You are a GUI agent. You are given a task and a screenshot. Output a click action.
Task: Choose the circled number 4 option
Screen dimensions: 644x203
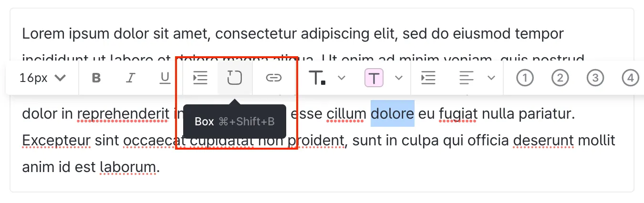coord(631,78)
